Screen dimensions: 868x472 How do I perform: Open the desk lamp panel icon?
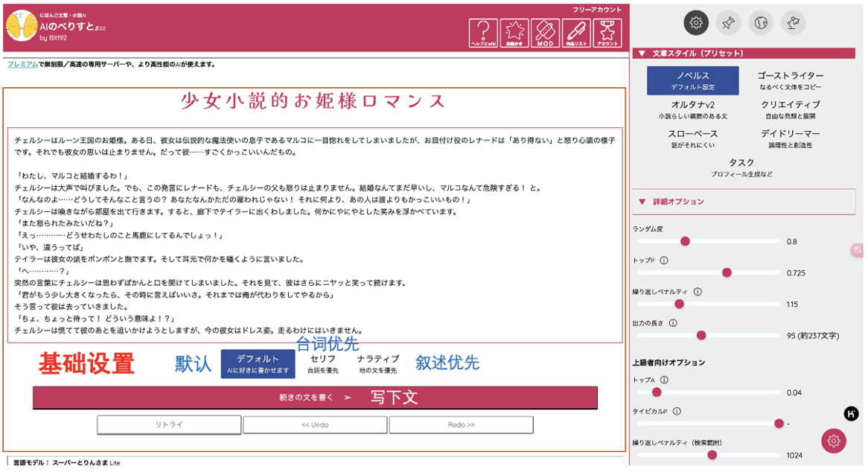794,23
